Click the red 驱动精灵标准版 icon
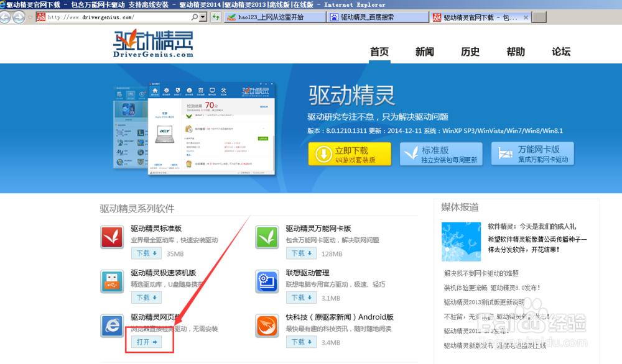The height and width of the screenshot is (364, 622). pyautogui.click(x=112, y=237)
